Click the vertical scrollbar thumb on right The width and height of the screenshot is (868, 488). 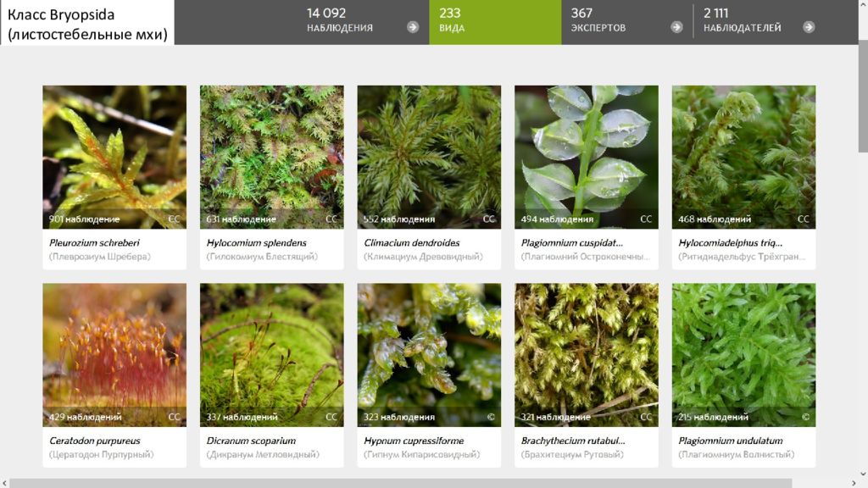click(x=863, y=96)
